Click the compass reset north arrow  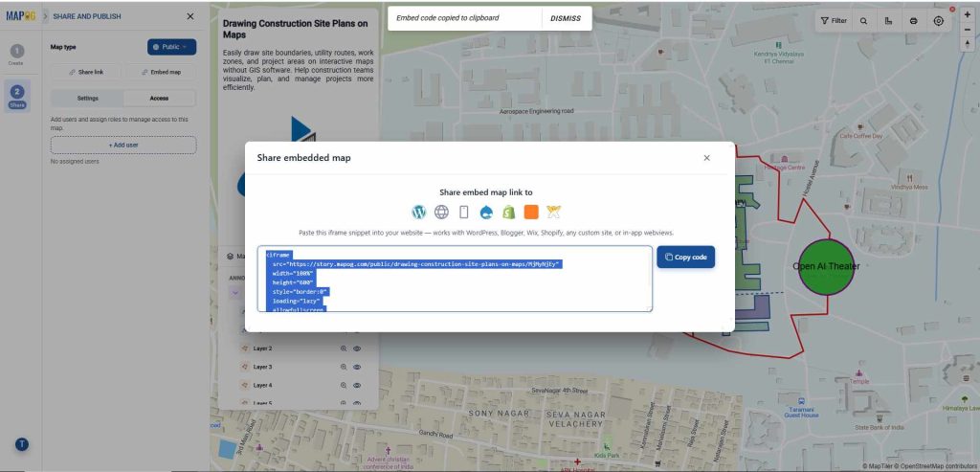(x=968, y=44)
